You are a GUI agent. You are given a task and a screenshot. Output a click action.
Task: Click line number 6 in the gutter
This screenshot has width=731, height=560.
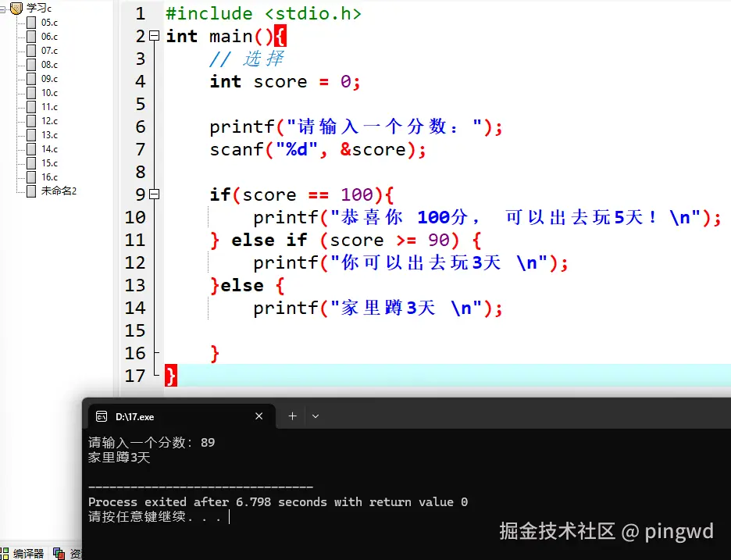[x=141, y=127]
